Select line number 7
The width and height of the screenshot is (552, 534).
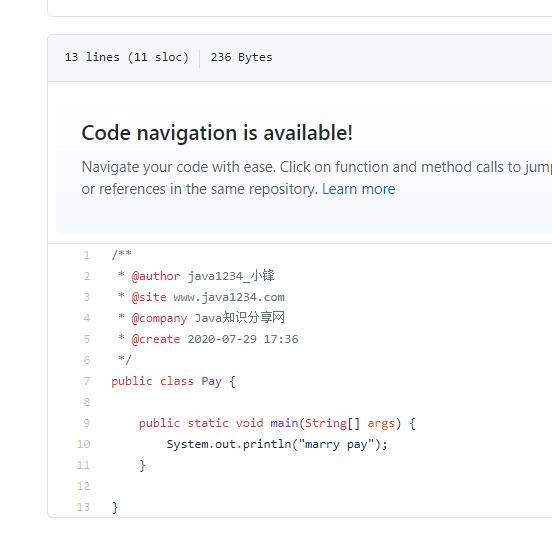click(x=87, y=381)
